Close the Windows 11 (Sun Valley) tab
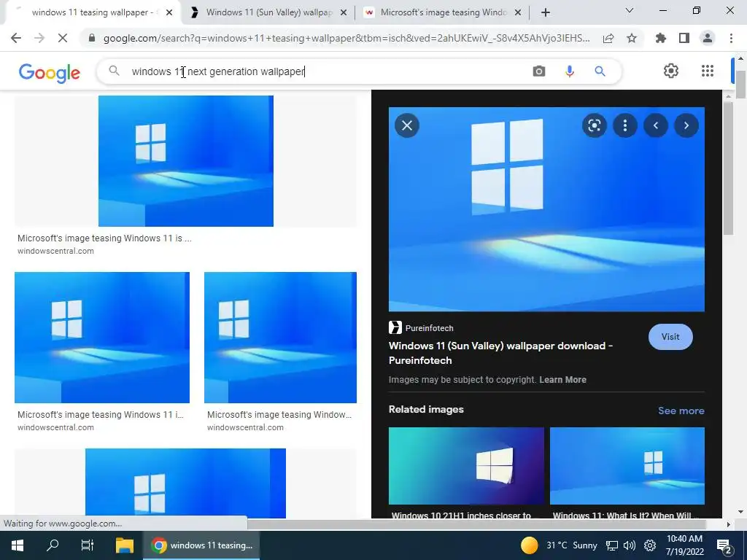This screenshot has width=747, height=560. pos(344,13)
